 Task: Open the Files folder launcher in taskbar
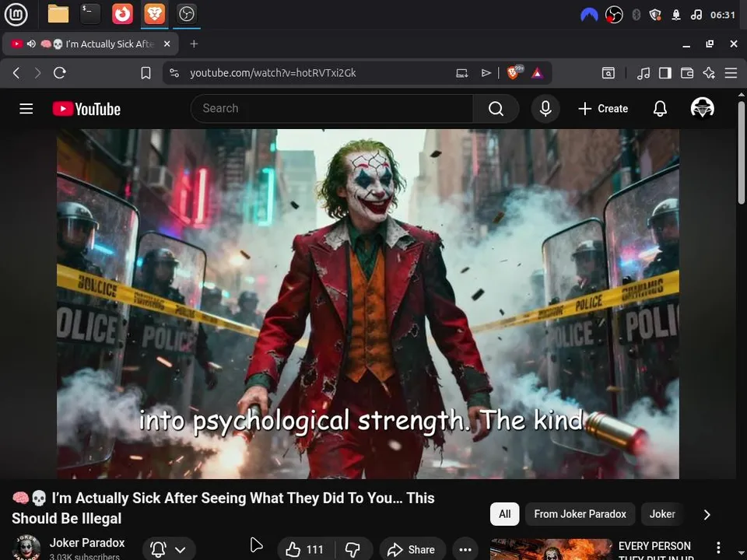(58, 14)
